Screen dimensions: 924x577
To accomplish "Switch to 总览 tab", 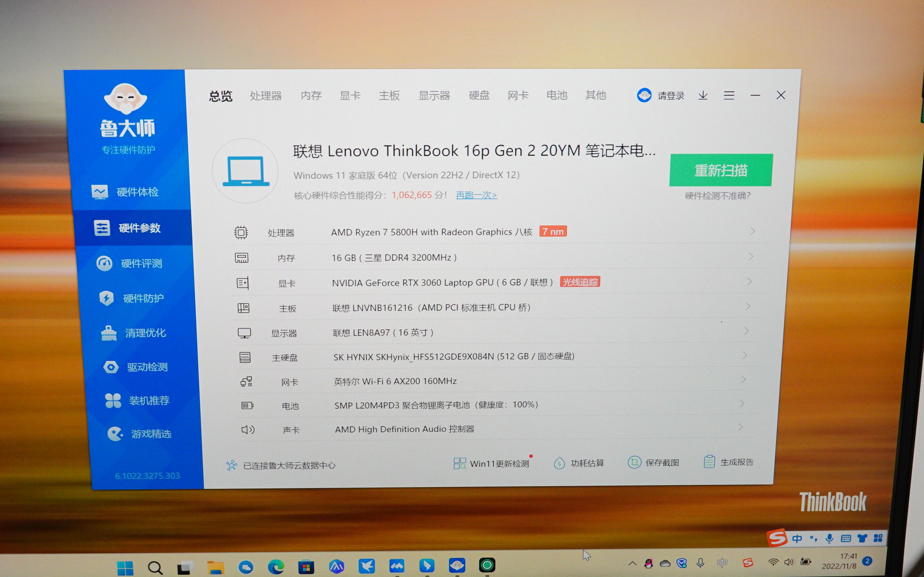I will (221, 96).
